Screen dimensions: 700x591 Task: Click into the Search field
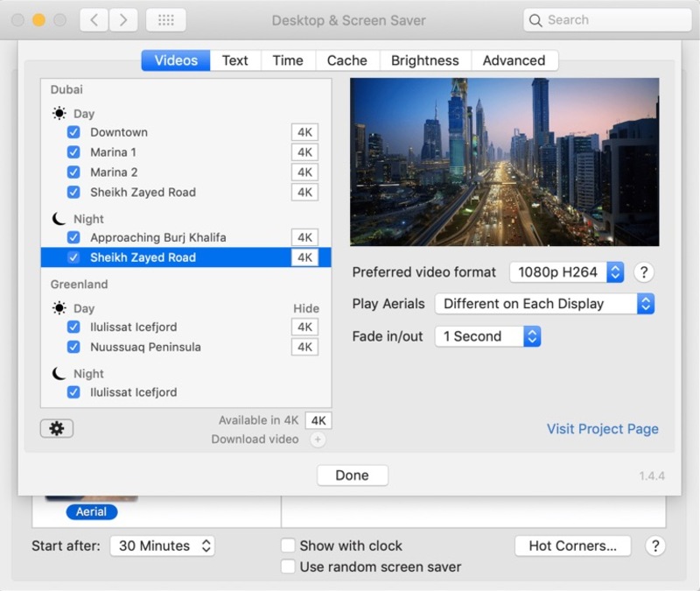pyautogui.click(x=607, y=20)
